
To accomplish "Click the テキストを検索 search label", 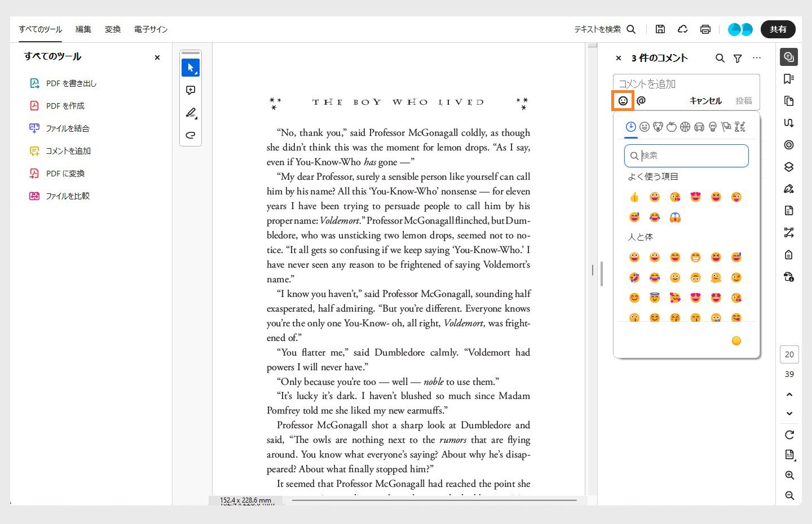I will pos(597,29).
